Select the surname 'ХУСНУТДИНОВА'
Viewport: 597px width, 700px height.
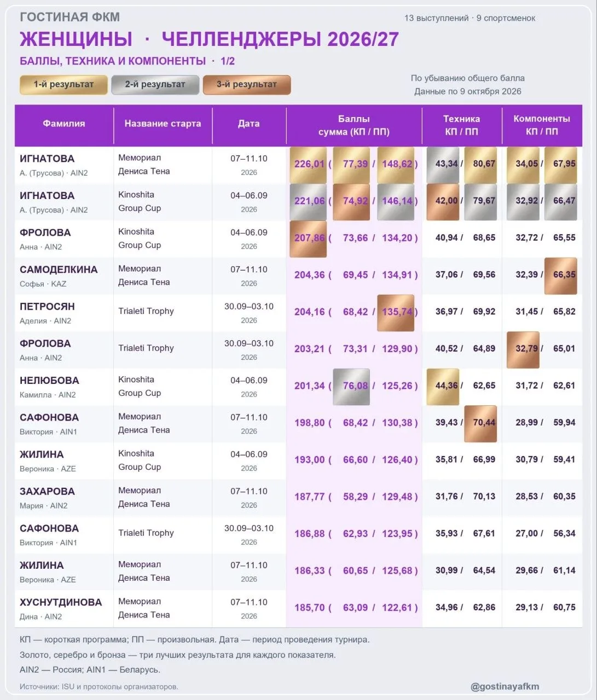[x=61, y=603]
